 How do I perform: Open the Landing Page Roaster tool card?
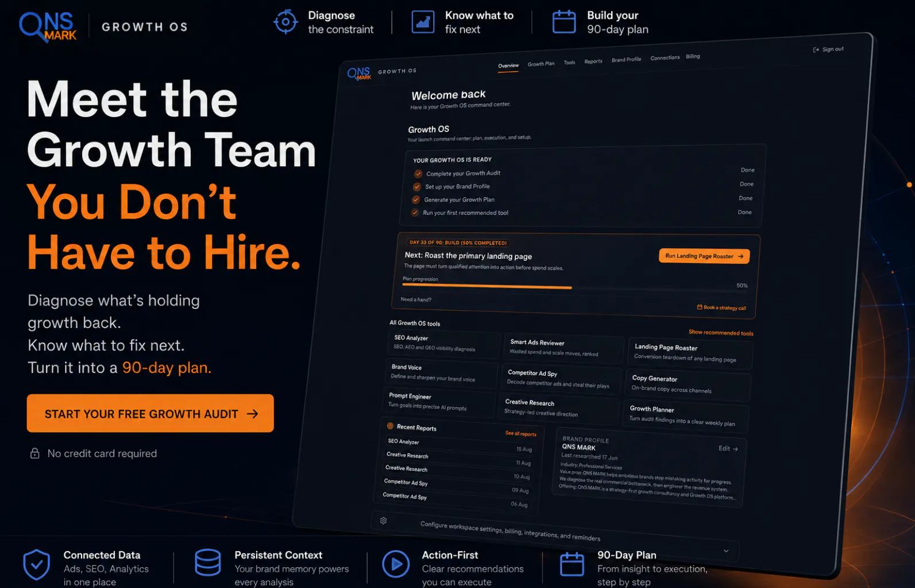coord(690,353)
